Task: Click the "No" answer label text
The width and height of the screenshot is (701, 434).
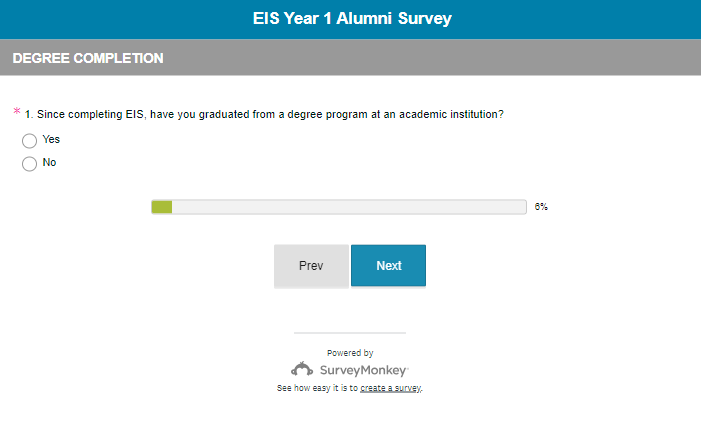Action: (49, 162)
